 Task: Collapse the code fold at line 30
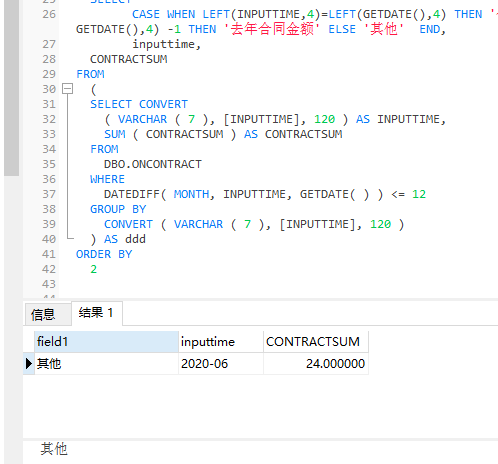68,89
